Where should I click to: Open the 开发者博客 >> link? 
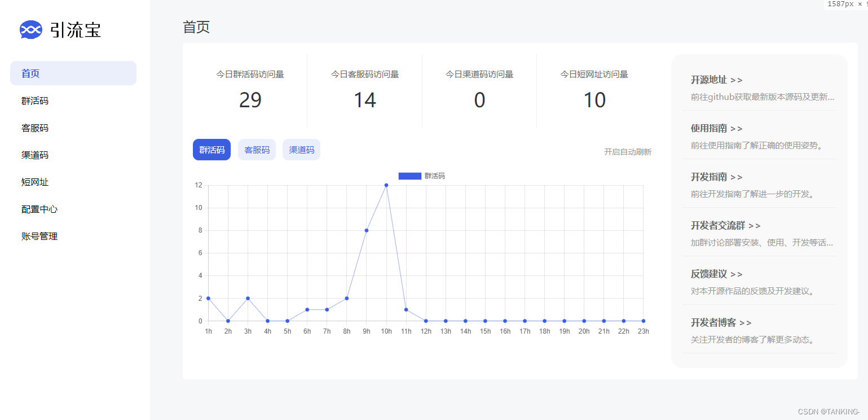(x=721, y=322)
